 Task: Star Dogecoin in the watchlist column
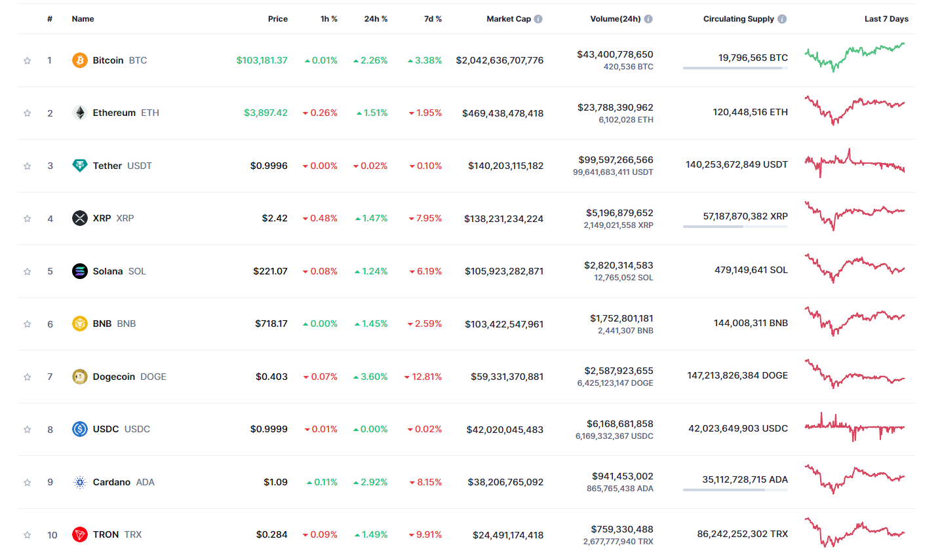click(28, 377)
